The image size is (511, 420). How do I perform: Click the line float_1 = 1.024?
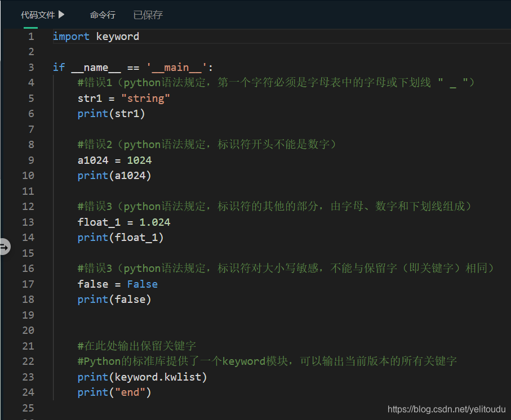[x=124, y=222]
